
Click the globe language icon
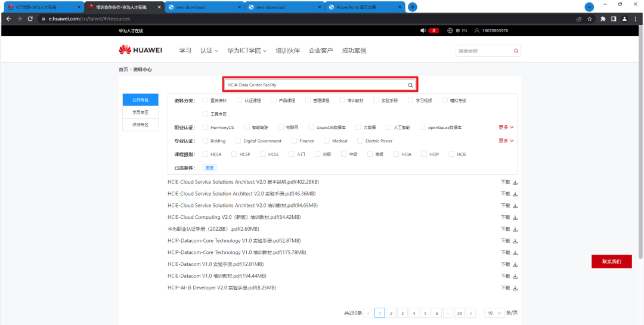point(450,31)
